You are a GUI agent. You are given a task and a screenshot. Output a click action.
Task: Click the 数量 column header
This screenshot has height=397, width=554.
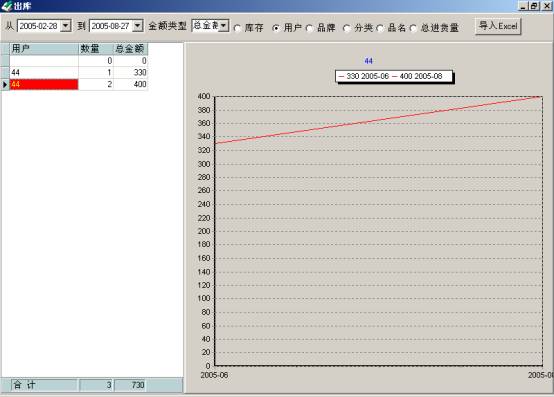[x=96, y=49]
